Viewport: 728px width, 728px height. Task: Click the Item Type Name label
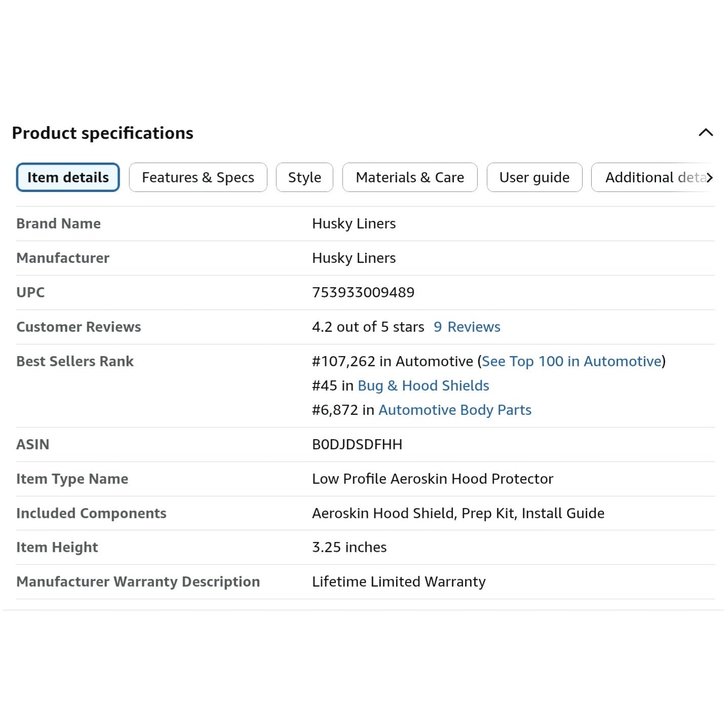[x=72, y=479]
